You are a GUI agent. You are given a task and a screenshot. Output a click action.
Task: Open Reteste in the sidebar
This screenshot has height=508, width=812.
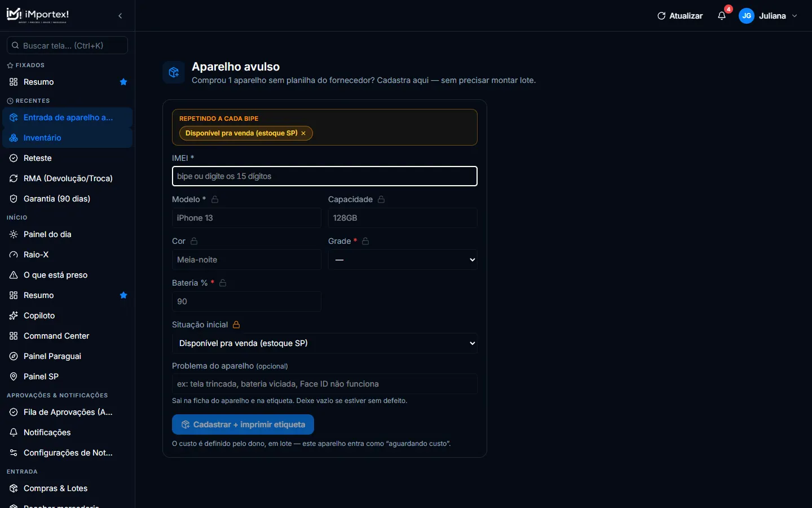tap(68, 158)
